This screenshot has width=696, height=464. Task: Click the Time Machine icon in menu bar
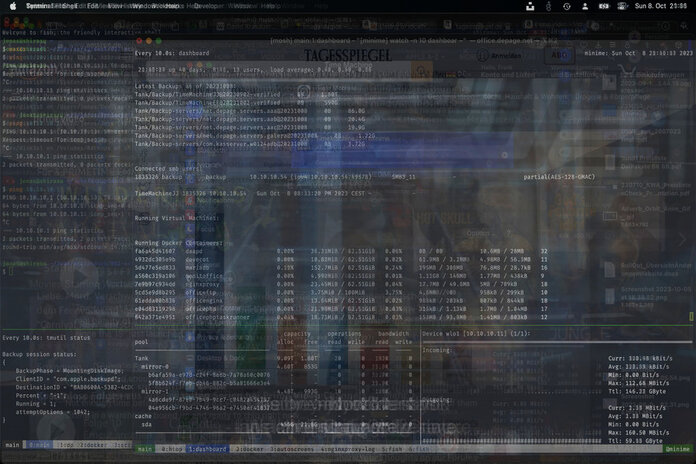(x=566, y=6)
